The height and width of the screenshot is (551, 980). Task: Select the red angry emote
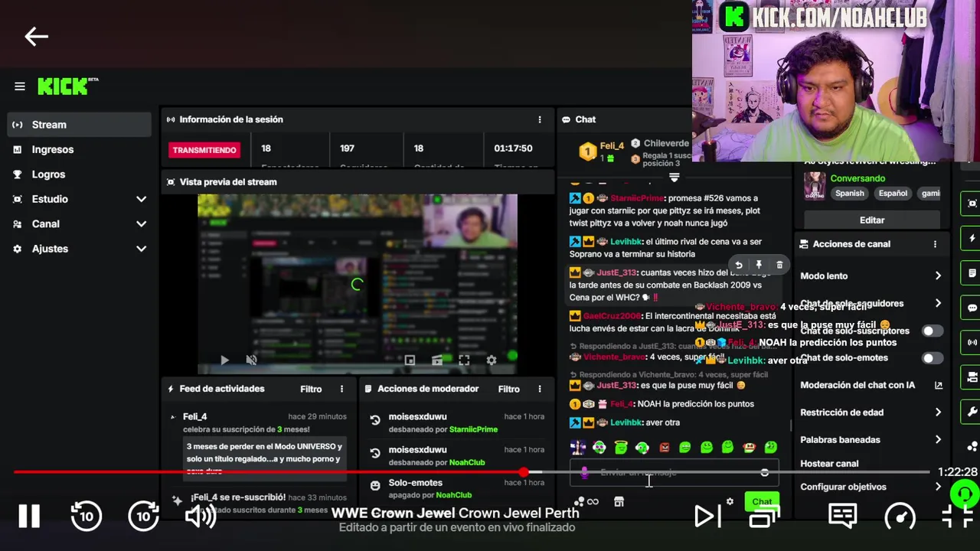[664, 447]
